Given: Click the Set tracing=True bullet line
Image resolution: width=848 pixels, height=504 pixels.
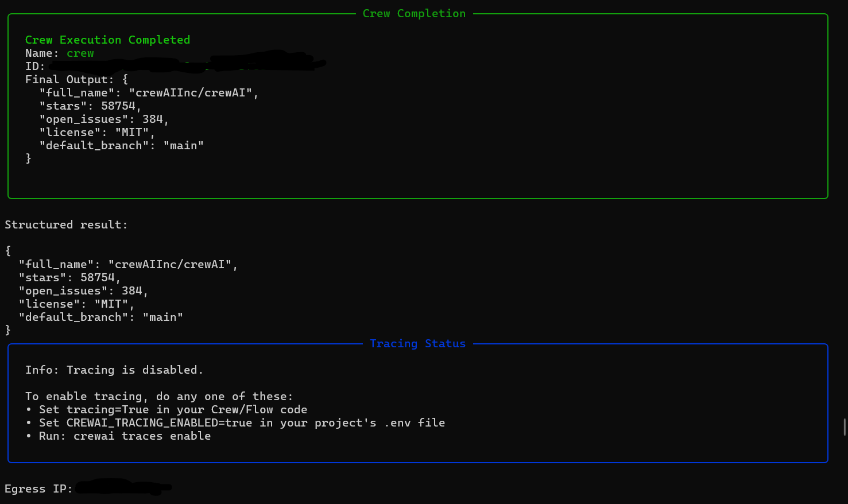Looking at the screenshot, I should click(166, 410).
